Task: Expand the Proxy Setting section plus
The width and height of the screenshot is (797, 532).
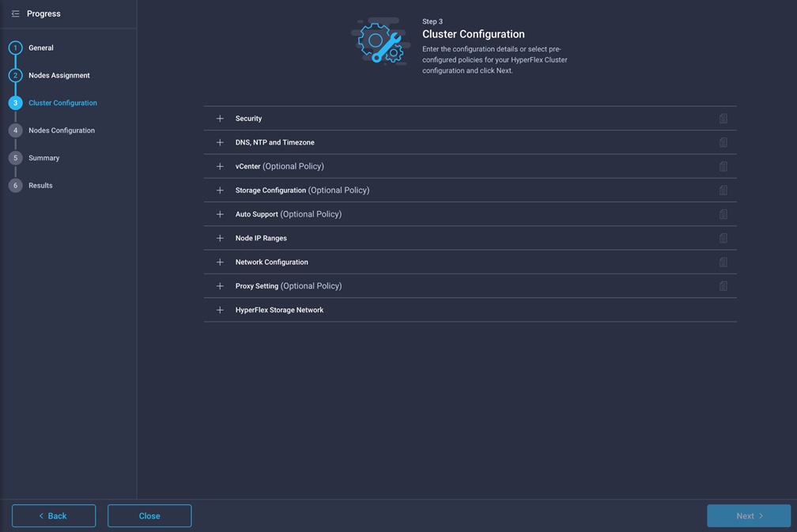Action: [220, 285]
